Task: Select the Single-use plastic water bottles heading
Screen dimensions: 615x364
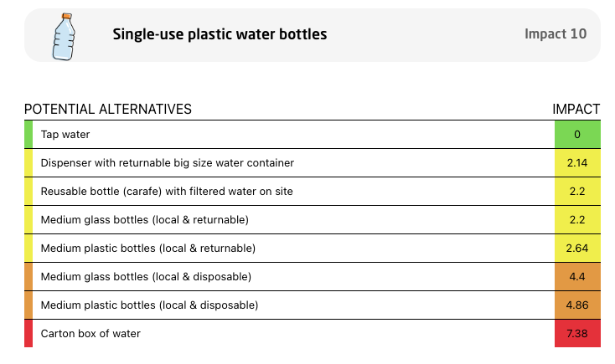Action: (x=220, y=34)
